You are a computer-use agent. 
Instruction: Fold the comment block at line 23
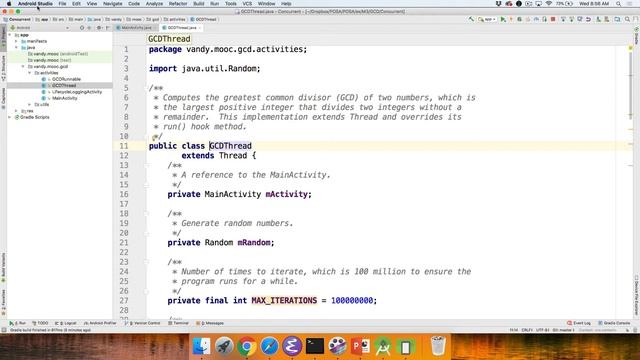click(146, 262)
